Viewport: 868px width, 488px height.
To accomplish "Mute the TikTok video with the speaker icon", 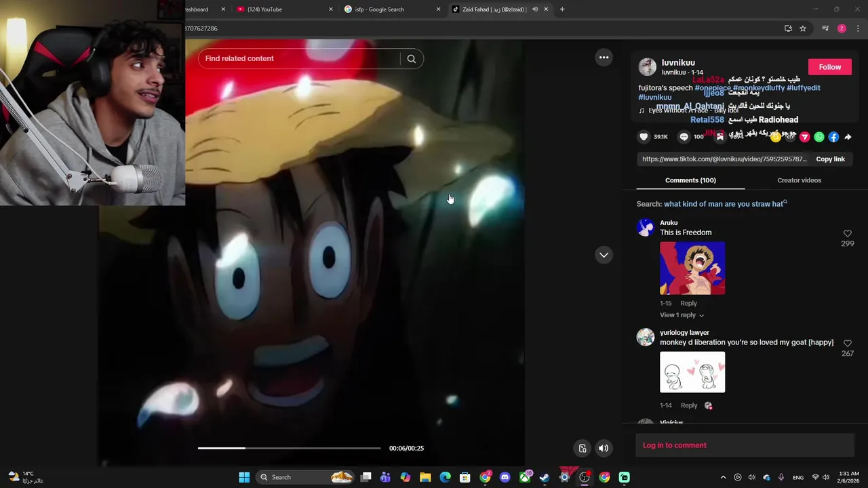I will (604, 448).
